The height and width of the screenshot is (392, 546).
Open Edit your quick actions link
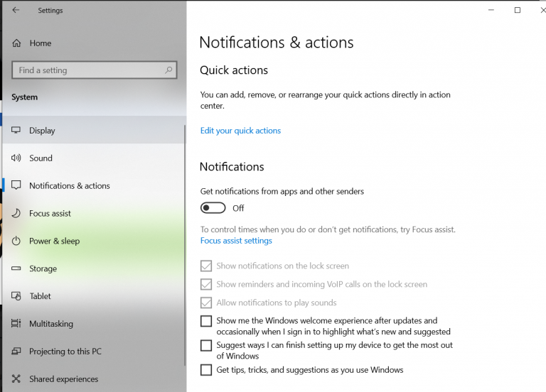[240, 131]
